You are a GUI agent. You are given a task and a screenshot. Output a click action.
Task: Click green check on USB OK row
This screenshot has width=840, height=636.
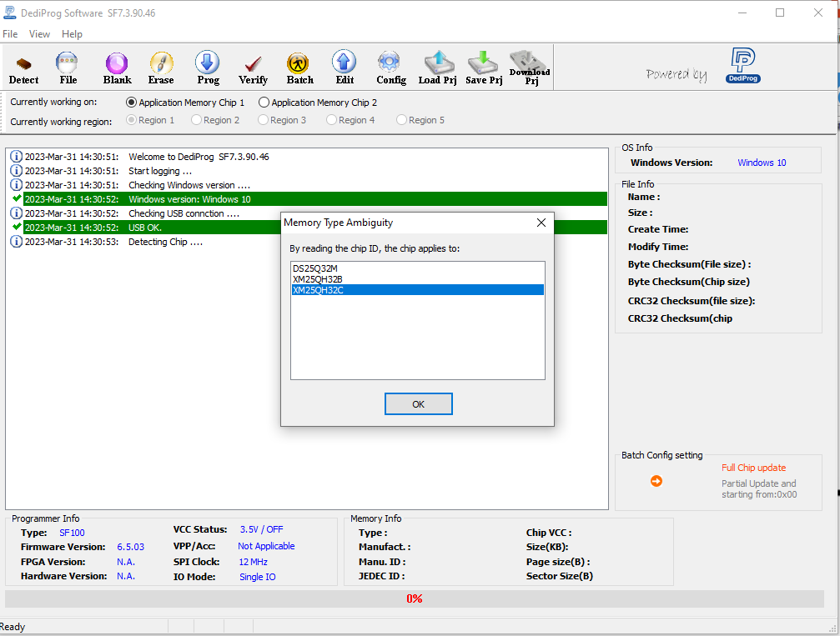[x=18, y=227]
